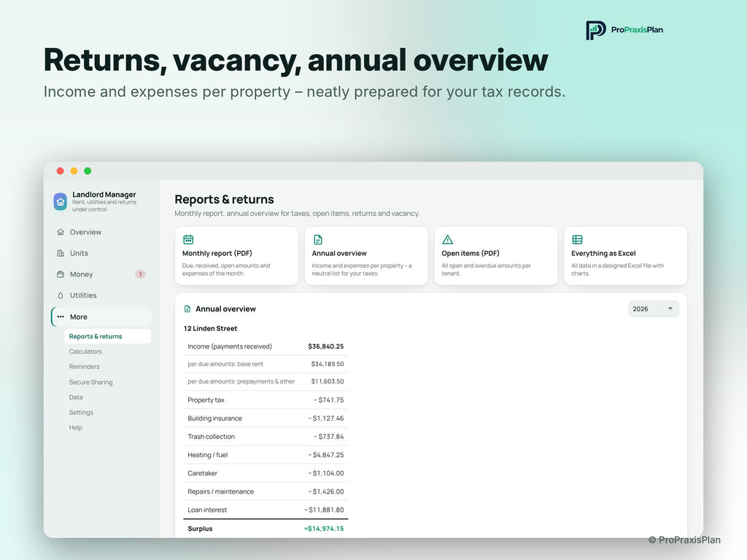Generate the Monthly report (PDF)

click(x=237, y=256)
